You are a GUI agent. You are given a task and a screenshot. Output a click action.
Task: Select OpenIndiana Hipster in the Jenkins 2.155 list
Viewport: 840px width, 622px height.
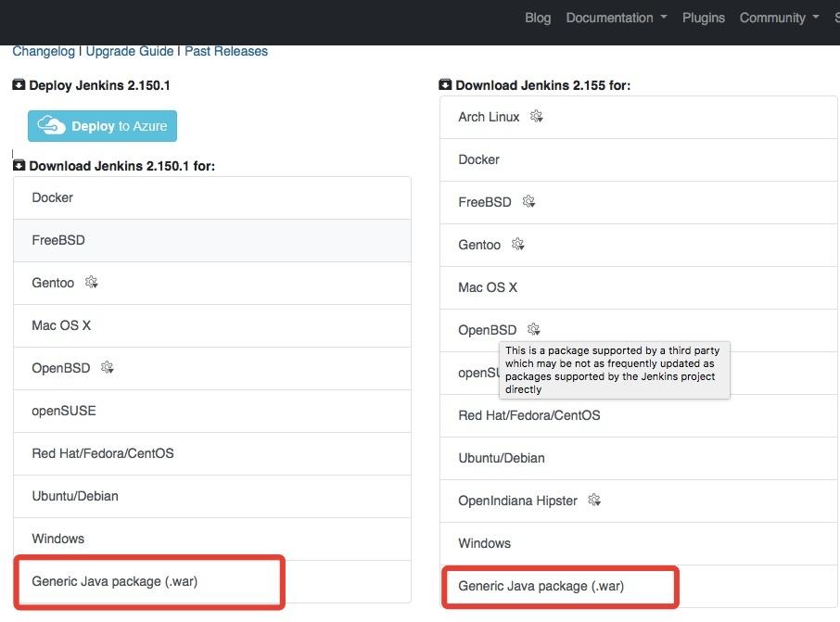[639, 501]
